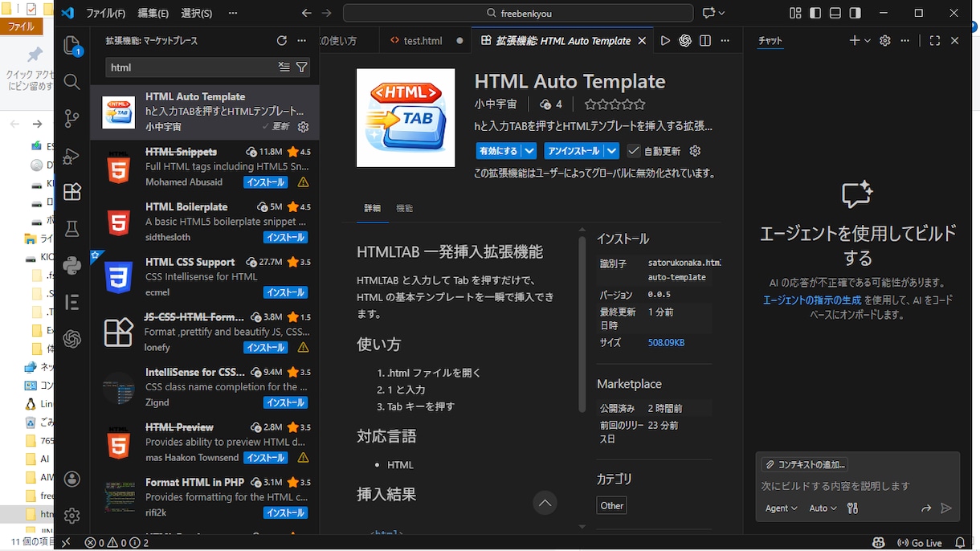The width and height of the screenshot is (980, 551).
Task: Click the アンインストール button
Action: (574, 151)
